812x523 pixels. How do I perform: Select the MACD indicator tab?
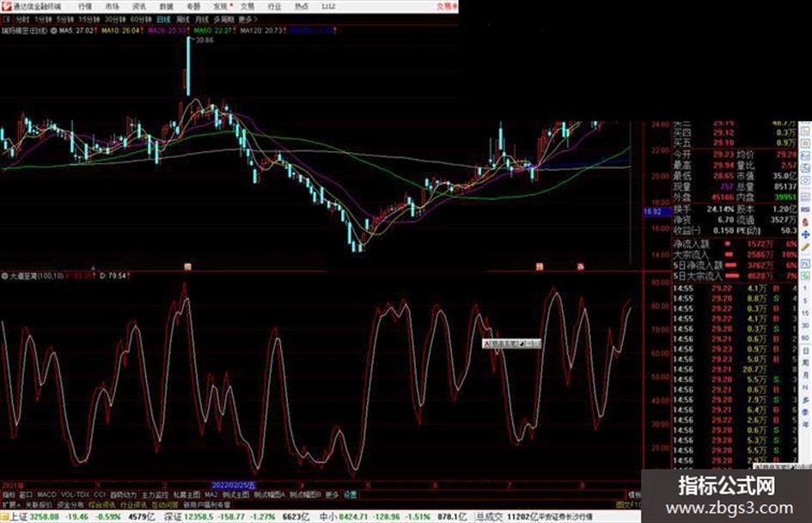(x=46, y=495)
